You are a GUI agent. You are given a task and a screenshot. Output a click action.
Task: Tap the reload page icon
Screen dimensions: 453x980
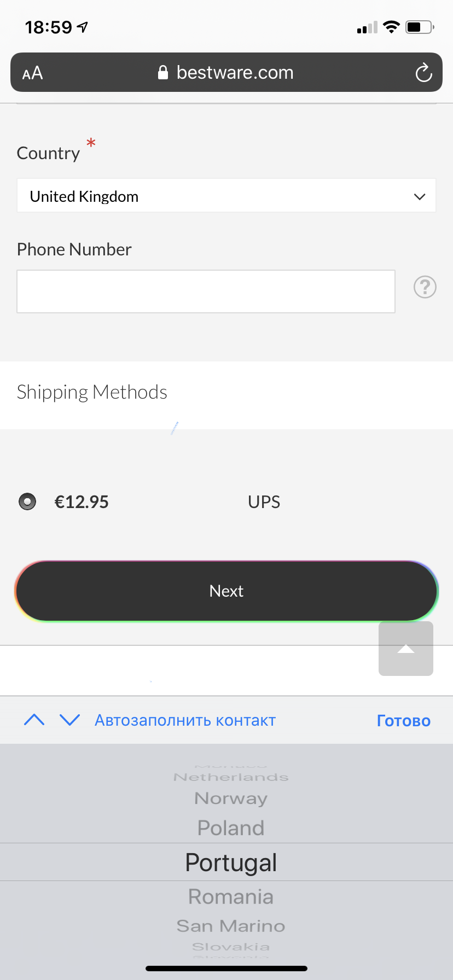[423, 73]
